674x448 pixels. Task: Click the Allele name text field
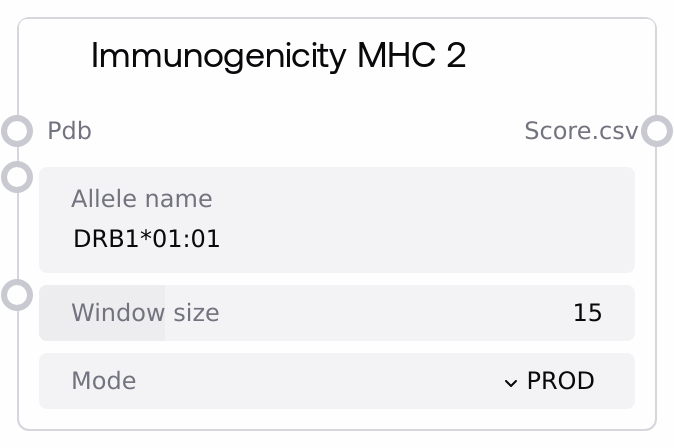coord(336,220)
